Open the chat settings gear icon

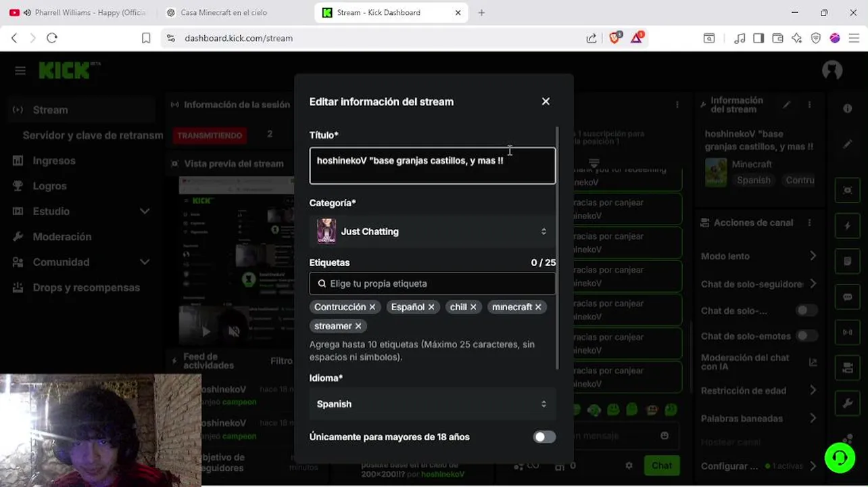(x=629, y=466)
